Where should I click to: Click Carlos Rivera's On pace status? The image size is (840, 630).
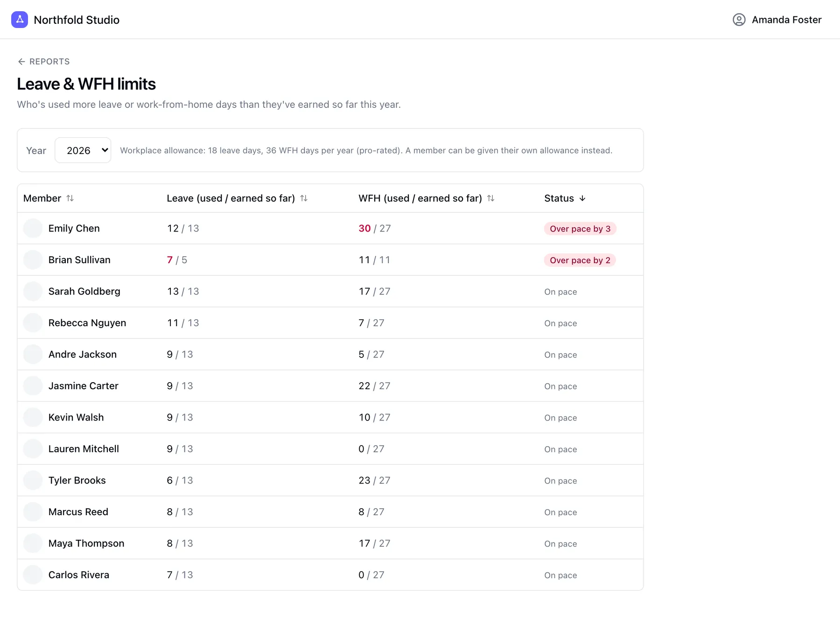point(560,575)
